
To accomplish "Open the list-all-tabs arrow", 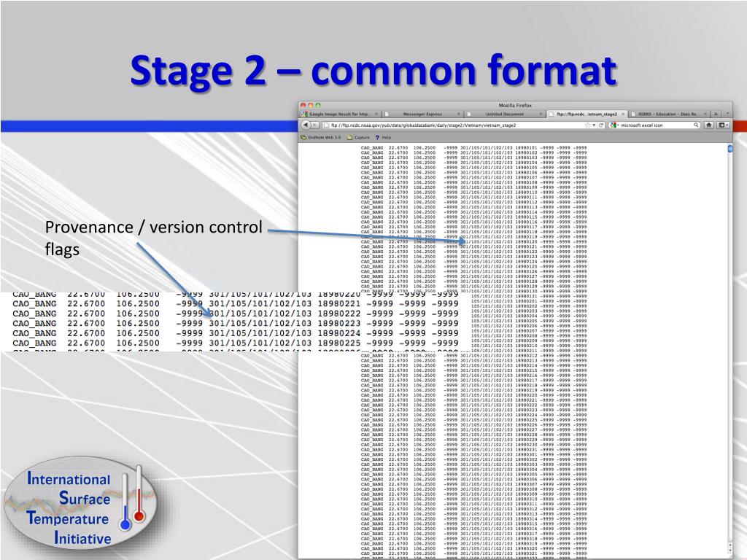I will [x=727, y=114].
